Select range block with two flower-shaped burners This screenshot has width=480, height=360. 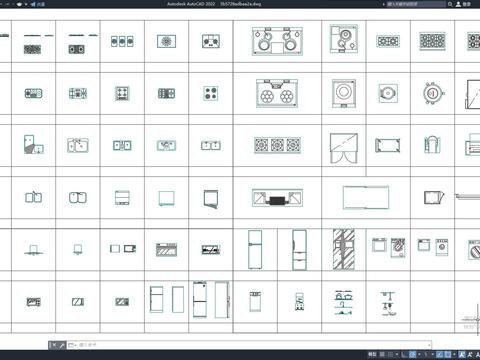coord(277,94)
